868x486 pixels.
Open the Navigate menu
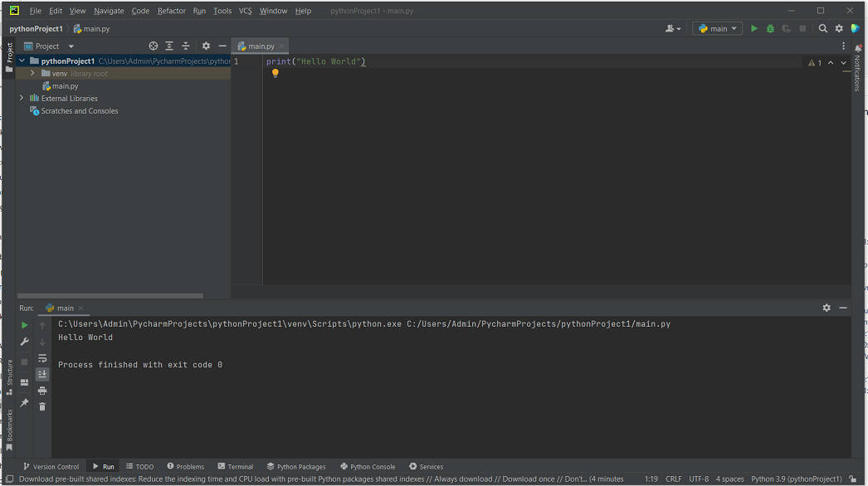point(109,11)
